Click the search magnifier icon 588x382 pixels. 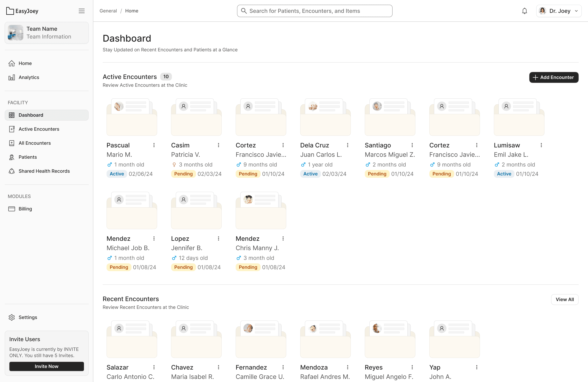(x=244, y=11)
